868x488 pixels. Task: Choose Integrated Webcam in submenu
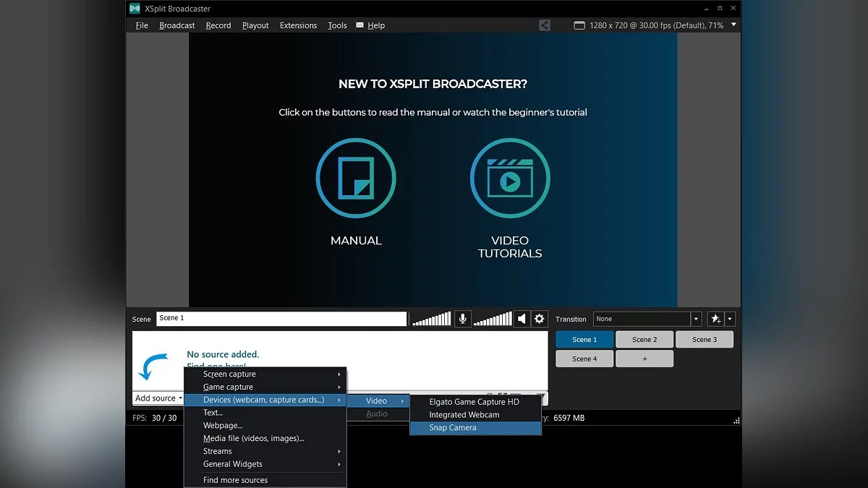pyautogui.click(x=464, y=415)
